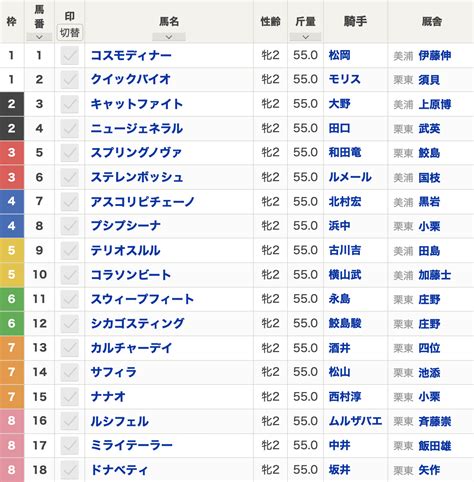Image resolution: width=474 pixels, height=482 pixels.
Task: Toggle mark checkbox for ステレンボッシュ
Action: [70, 177]
